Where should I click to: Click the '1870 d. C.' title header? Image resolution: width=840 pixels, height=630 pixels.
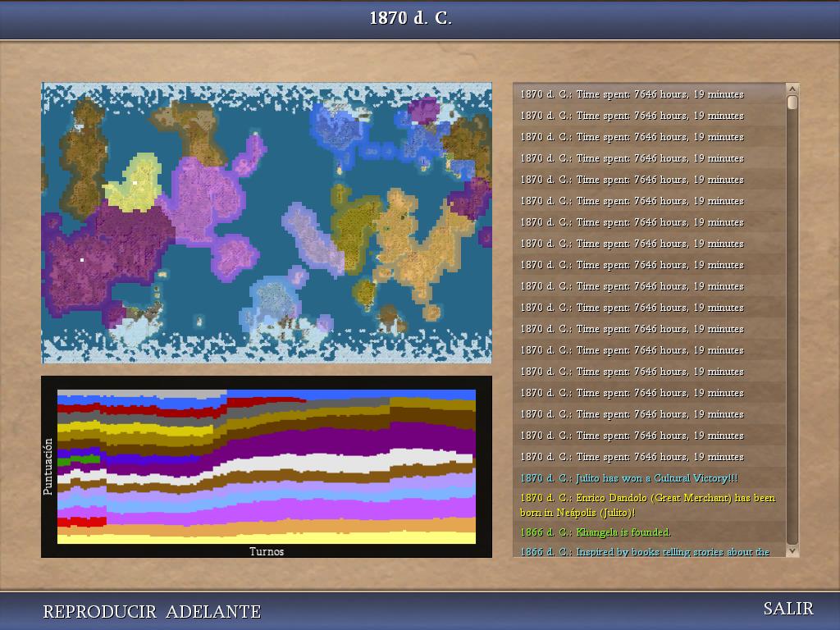[410, 18]
